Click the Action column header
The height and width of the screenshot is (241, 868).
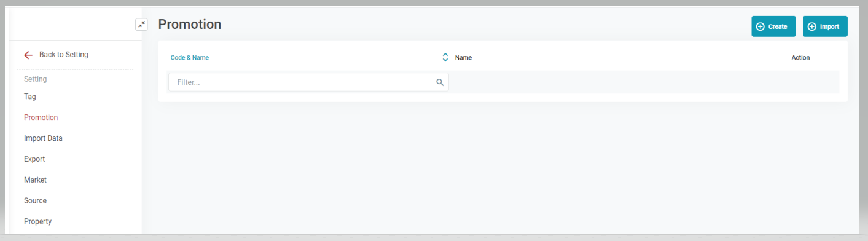(x=800, y=58)
